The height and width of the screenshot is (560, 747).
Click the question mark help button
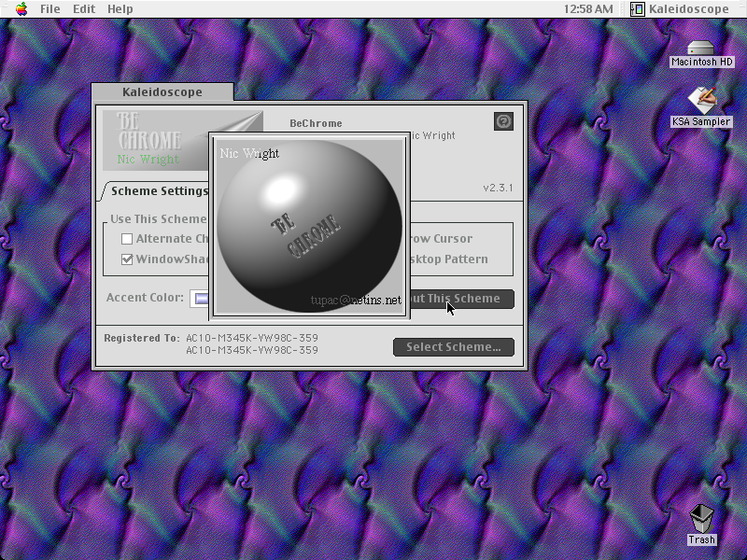(x=503, y=121)
